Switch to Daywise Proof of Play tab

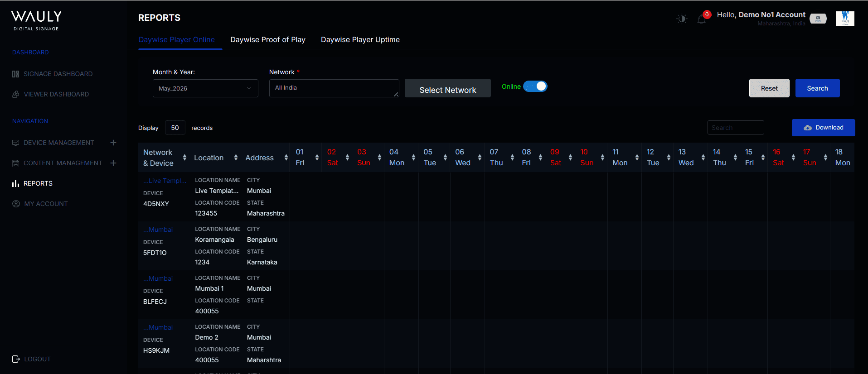(x=268, y=40)
